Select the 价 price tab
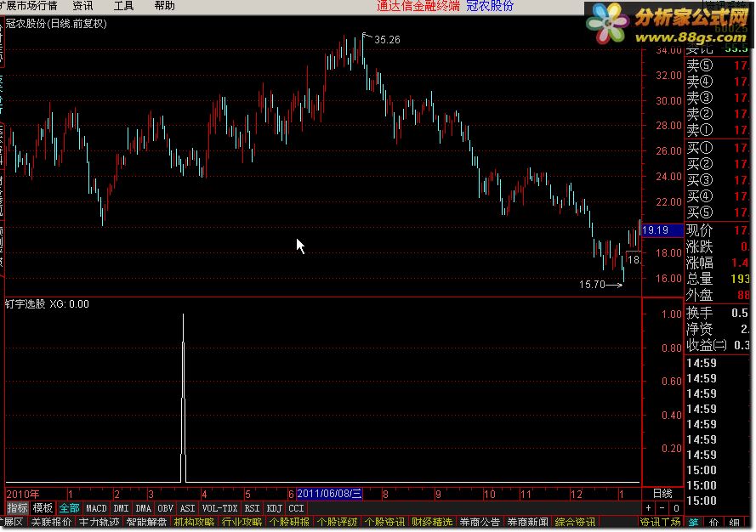The width and height of the screenshot is (756, 532). [714, 523]
